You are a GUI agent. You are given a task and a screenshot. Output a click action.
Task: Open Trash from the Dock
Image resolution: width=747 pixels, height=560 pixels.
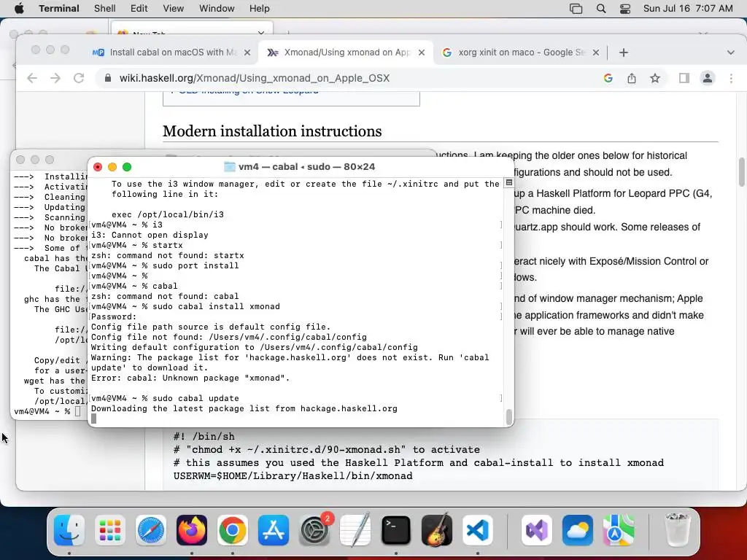point(677,530)
